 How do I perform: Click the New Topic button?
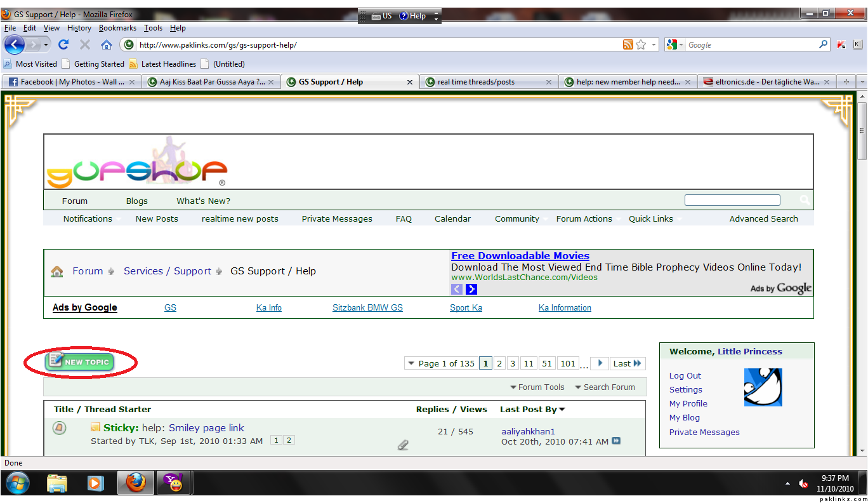pos(80,362)
